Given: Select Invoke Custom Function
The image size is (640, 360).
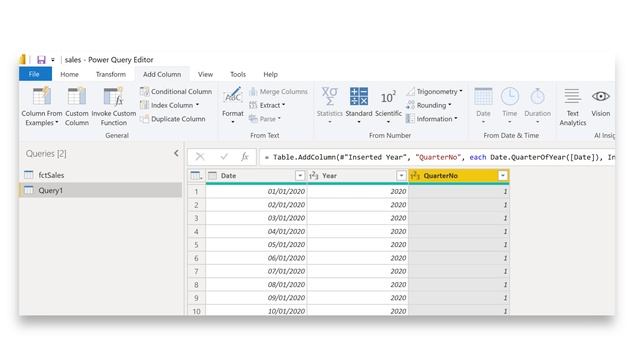Looking at the screenshot, I should click(x=113, y=106).
